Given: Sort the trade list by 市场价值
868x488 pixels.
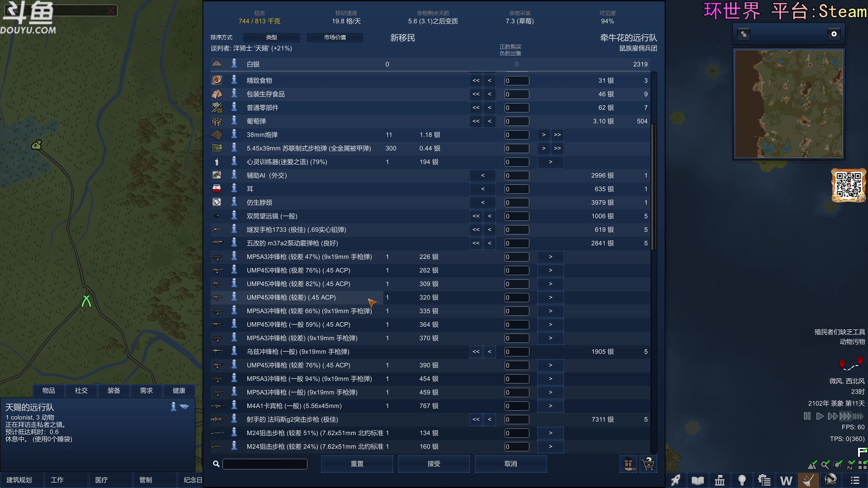Looking at the screenshot, I should [x=335, y=38].
